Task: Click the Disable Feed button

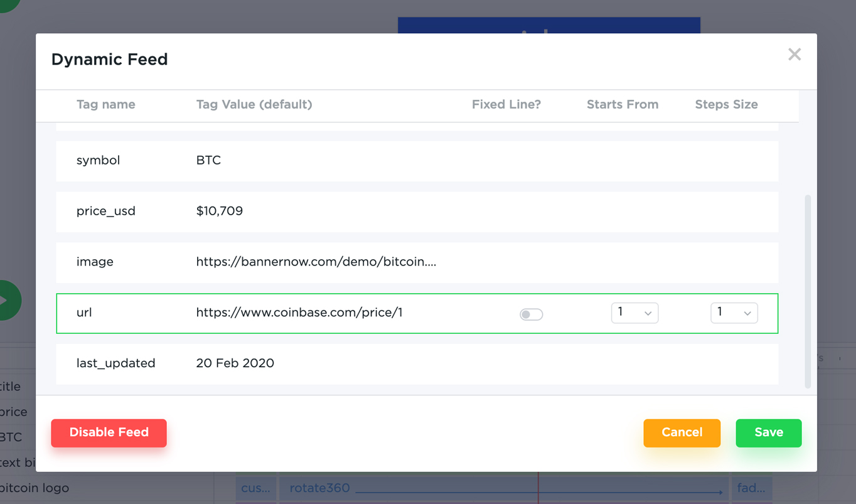Action: 109,432
